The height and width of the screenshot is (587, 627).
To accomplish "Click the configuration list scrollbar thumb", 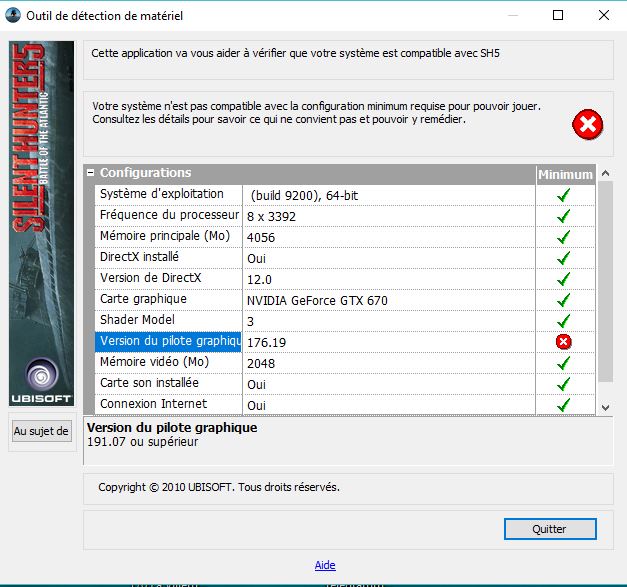I will (605, 282).
